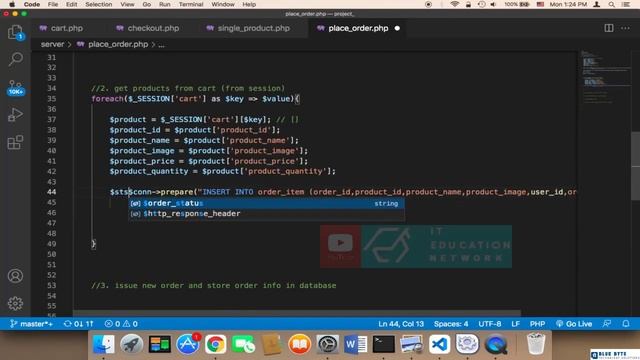Expand the breadcrumb ellipsis symbol

[162, 44]
